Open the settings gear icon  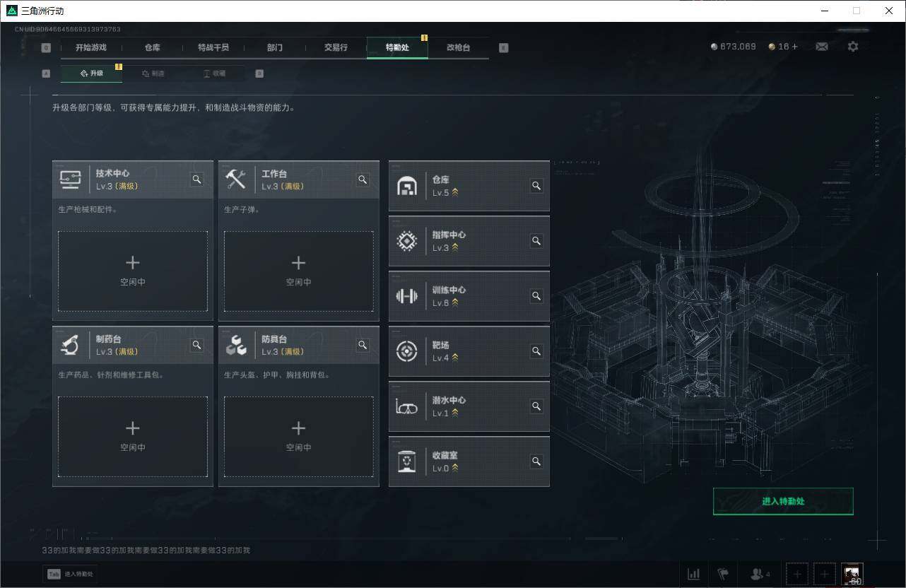(x=853, y=46)
